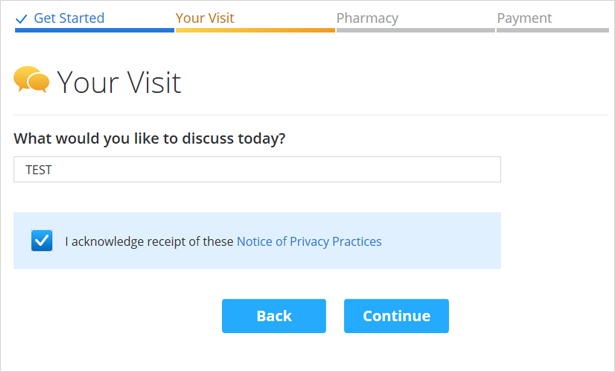Click the gray progress bar under Pharmacy
This screenshot has width=615, height=372.
click(416, 30)
